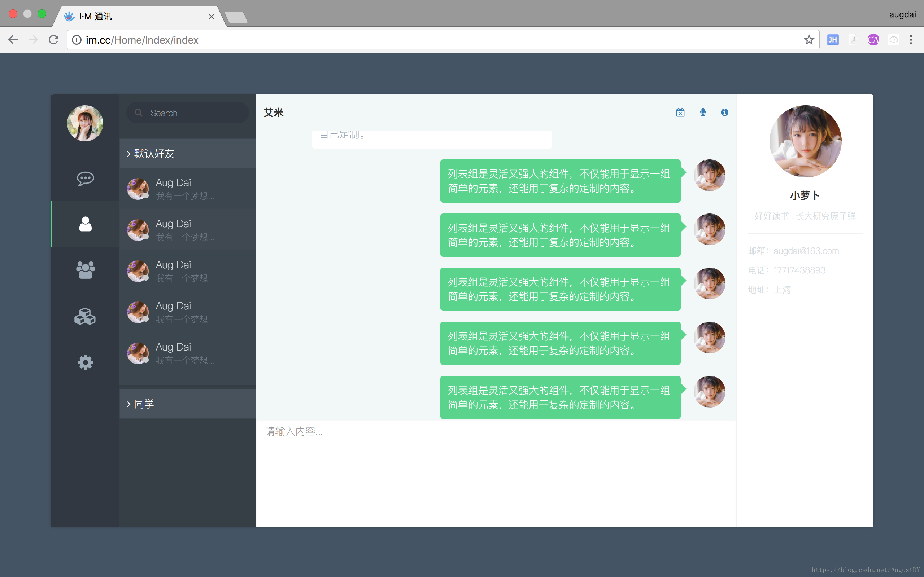Screen dimensions: 924x577
Task: Bookmark page with the star icon
Action: click(x=809, y=40)
